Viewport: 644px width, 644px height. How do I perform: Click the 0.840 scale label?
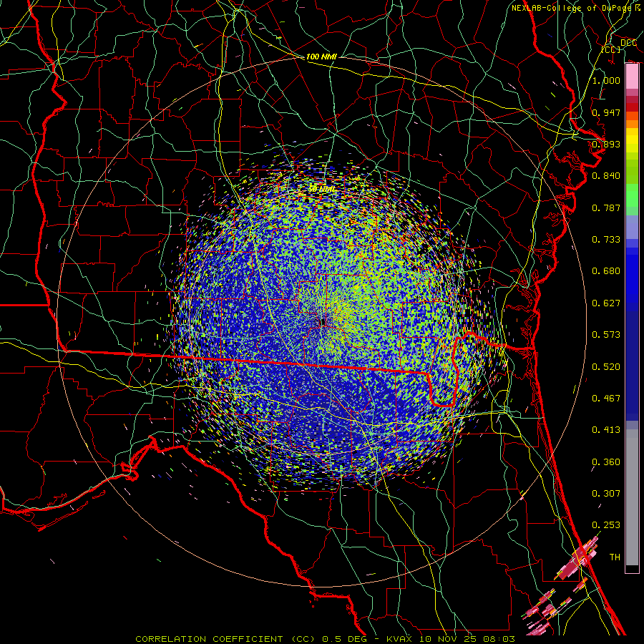pyautogui.click(x=606, y=175)
